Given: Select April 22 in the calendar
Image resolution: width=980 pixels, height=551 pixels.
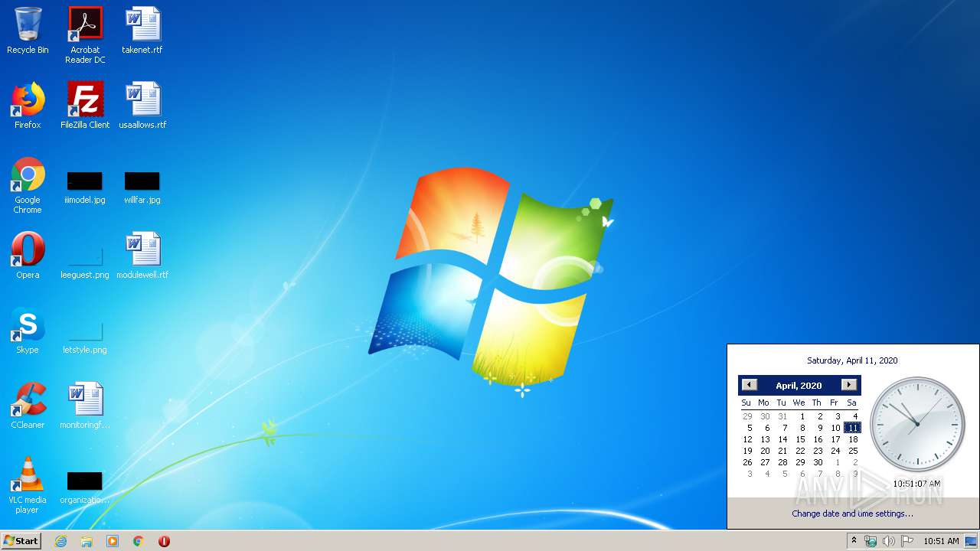Looking at the screenshot, I should click(x=800, y=451).
